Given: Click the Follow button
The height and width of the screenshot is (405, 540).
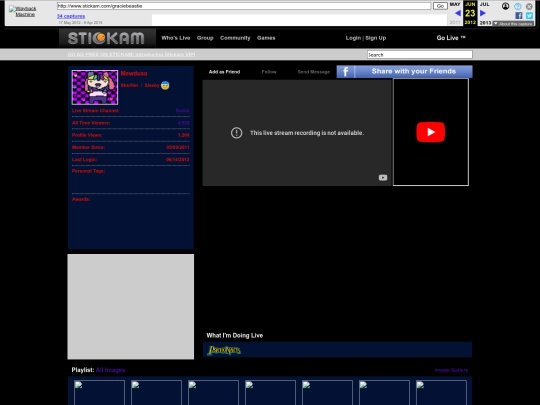Looking at the screenshot, I should click(269, 72).
